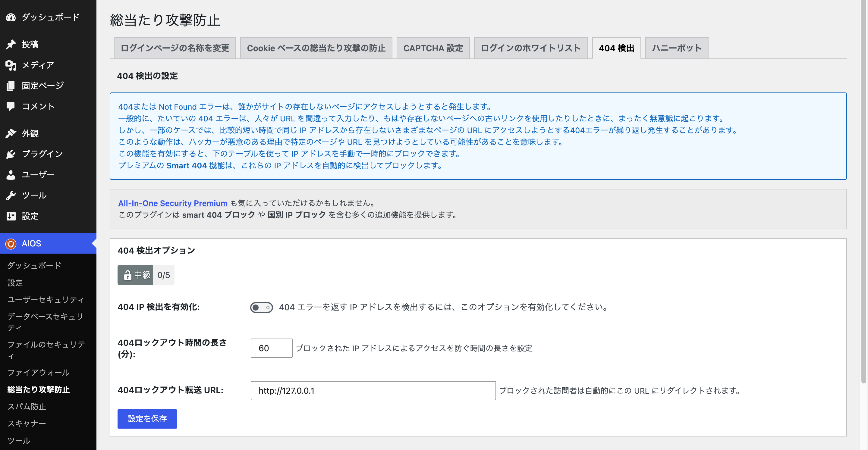
Task: Click the brush icon beside 外観
Action: click(11, 133)
